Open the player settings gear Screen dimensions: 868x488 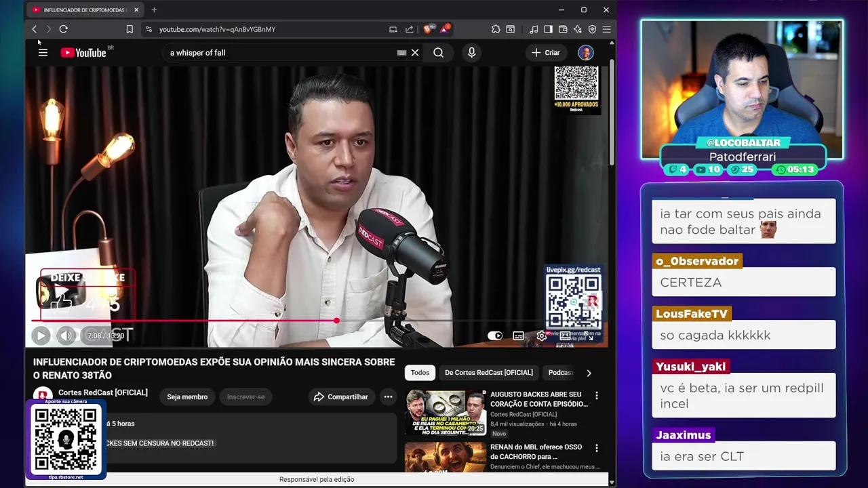(541, 335)
